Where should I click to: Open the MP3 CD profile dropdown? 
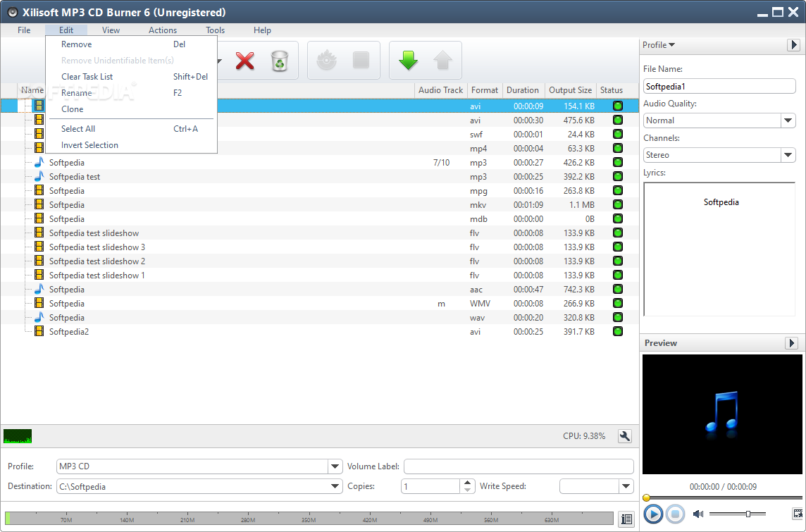335,466
